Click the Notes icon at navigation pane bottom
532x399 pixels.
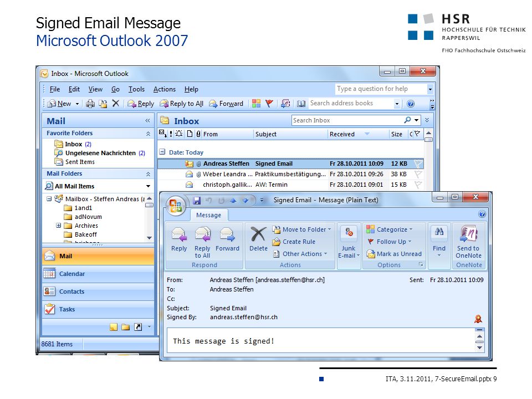114,327
